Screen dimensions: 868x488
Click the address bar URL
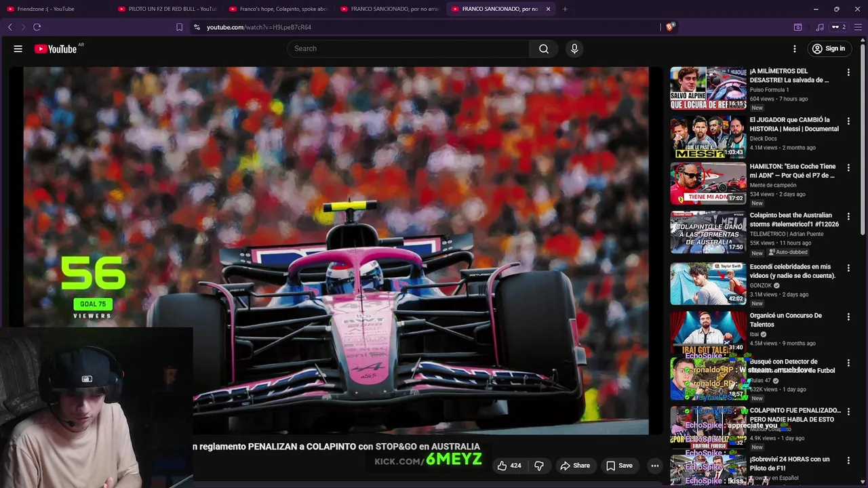click(x=259, y=27)
